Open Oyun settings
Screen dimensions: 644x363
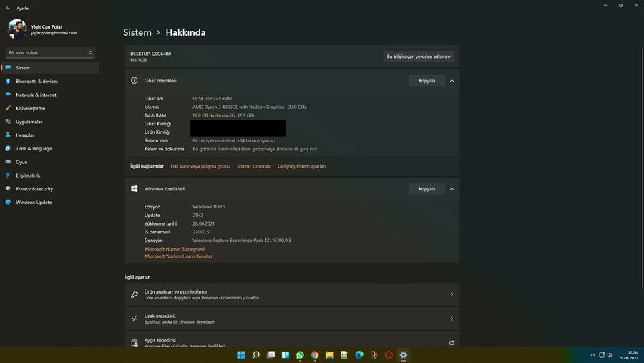tap(50, 162)
